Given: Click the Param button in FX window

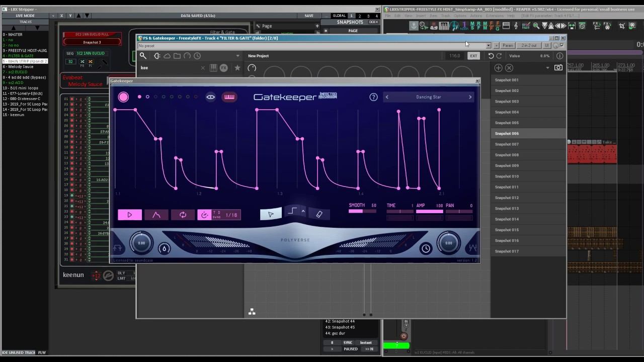Looking at the screenshot, I should tap(508, 46).
